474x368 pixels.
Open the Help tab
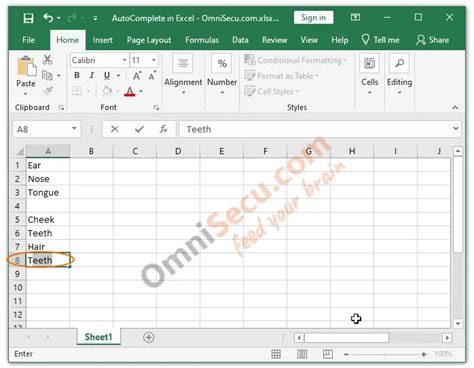point(340,40)
